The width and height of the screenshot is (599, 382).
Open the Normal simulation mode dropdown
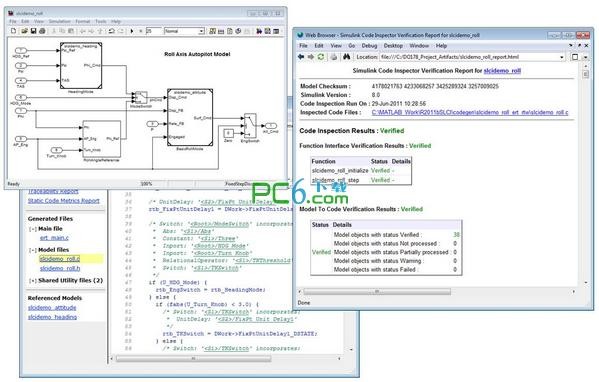coord(185,31)
